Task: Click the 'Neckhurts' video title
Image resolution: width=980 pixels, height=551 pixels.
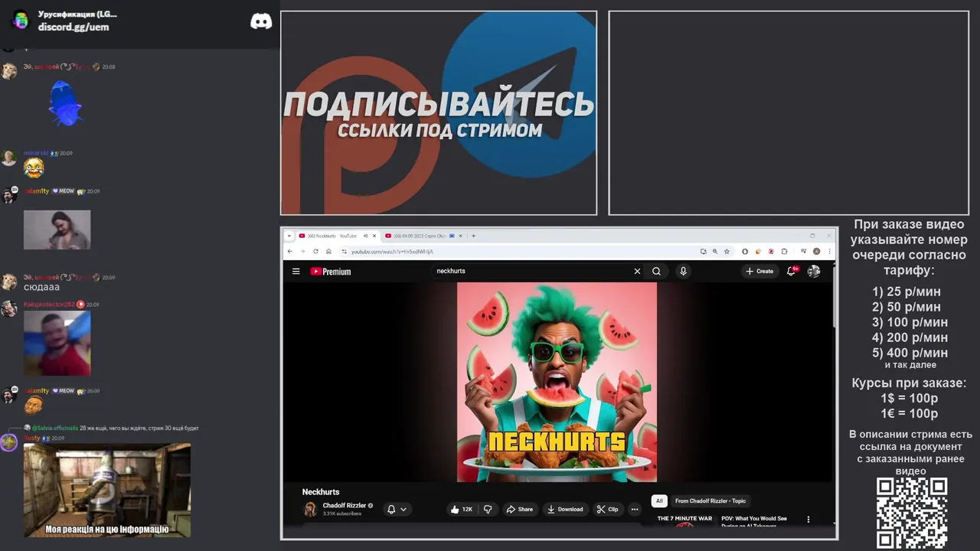Action: [x=321, y=492]
